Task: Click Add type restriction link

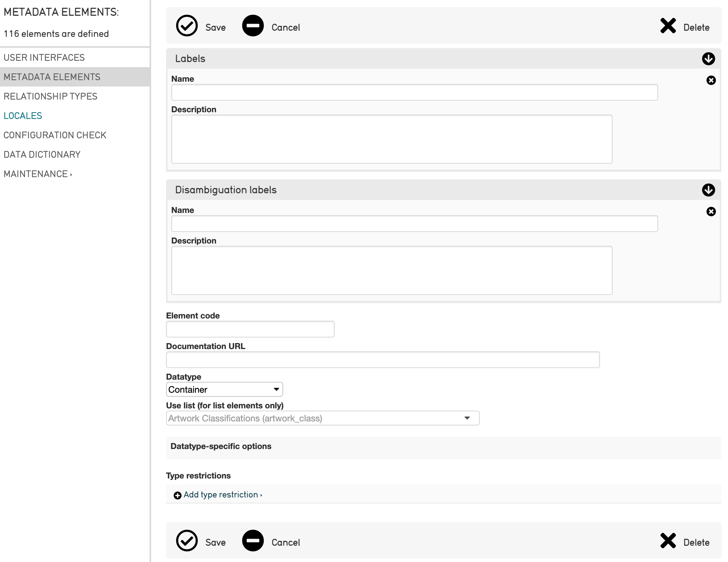Action: pyautogui.click(x=222, y=495)
